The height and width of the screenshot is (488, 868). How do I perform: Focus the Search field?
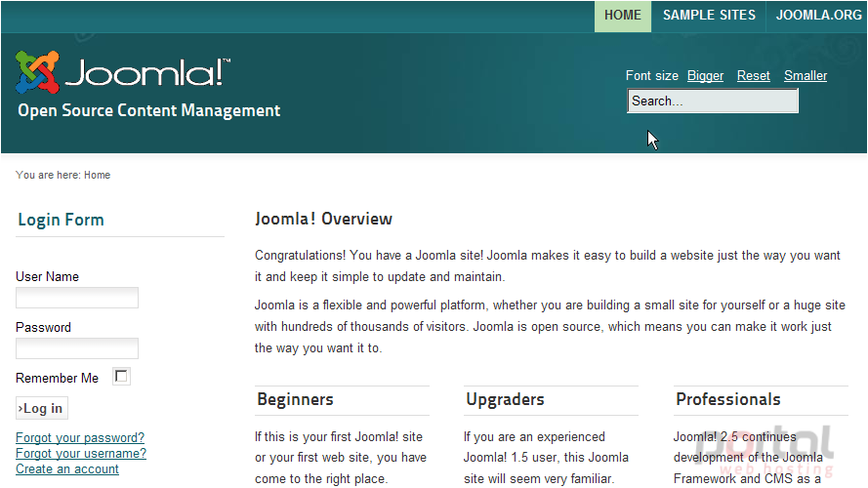coord(713,102)
